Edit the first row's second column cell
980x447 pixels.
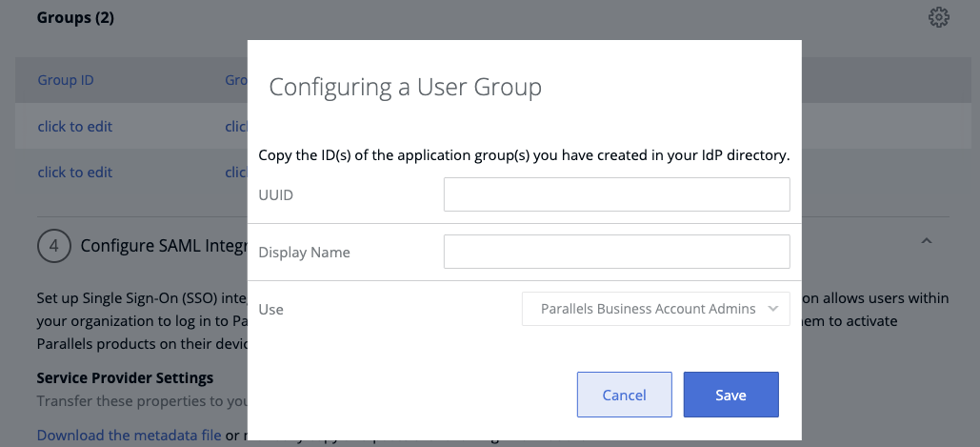236,127
